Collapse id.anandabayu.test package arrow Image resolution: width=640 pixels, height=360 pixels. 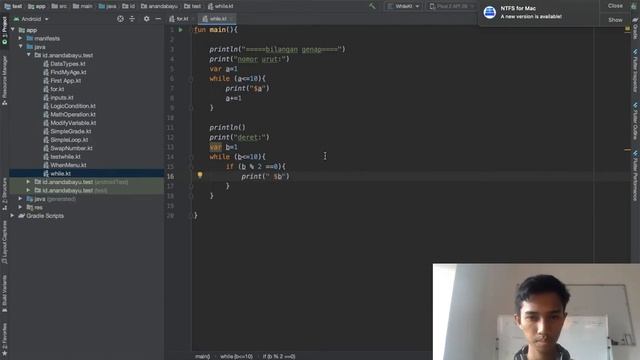coord(29,55)
